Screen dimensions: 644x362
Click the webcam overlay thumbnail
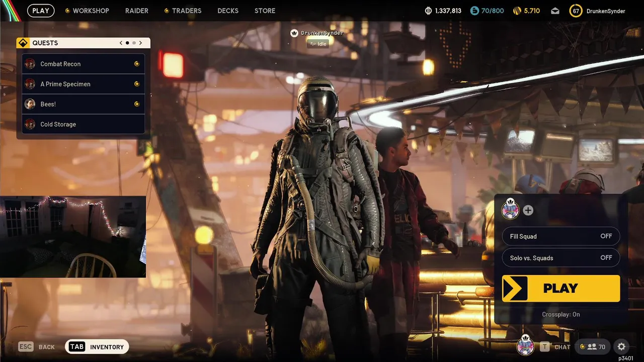73,236
